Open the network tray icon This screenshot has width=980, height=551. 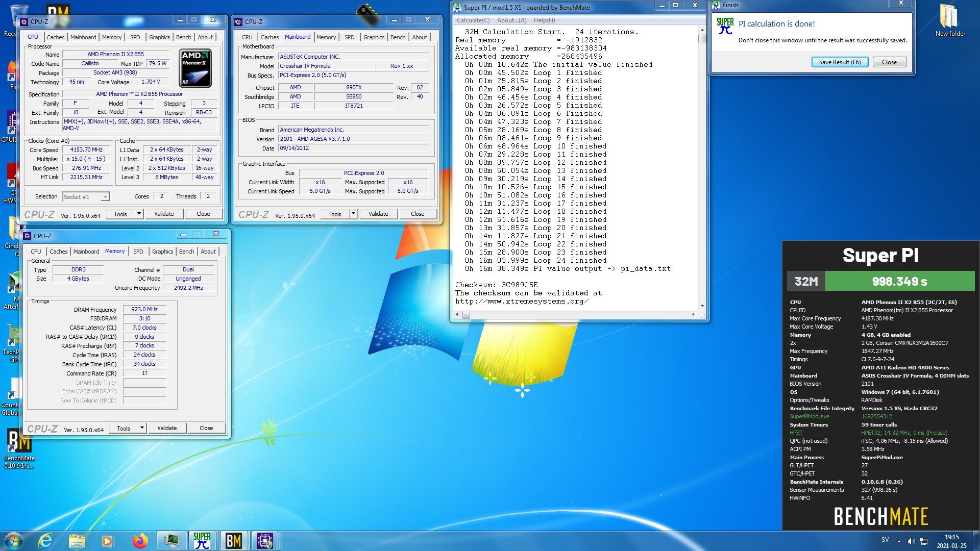(924, 541)
